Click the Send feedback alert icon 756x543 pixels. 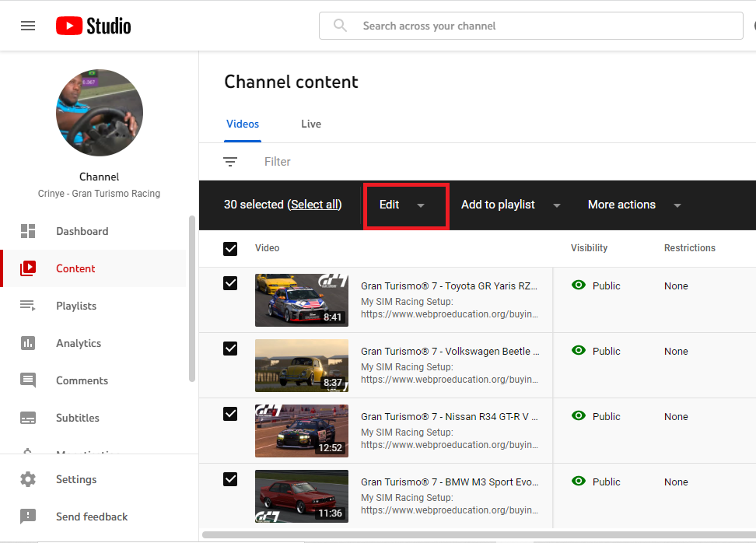tap(28, 516)
